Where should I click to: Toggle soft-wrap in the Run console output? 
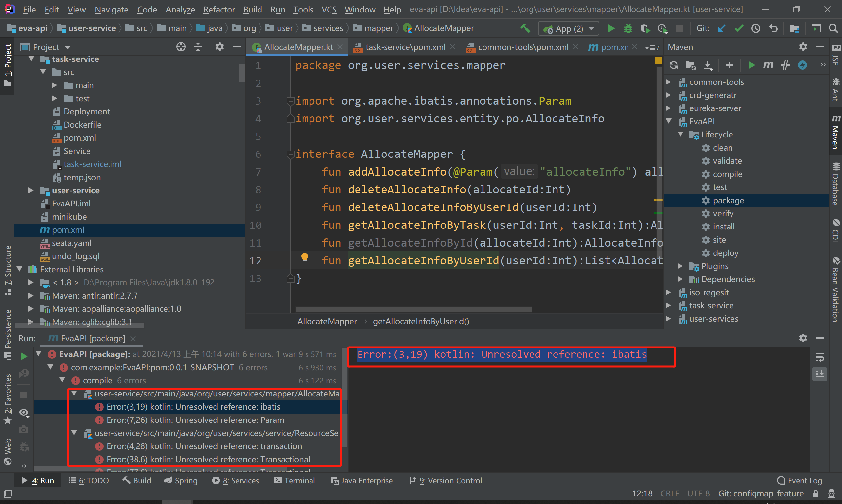coord(819,357)
